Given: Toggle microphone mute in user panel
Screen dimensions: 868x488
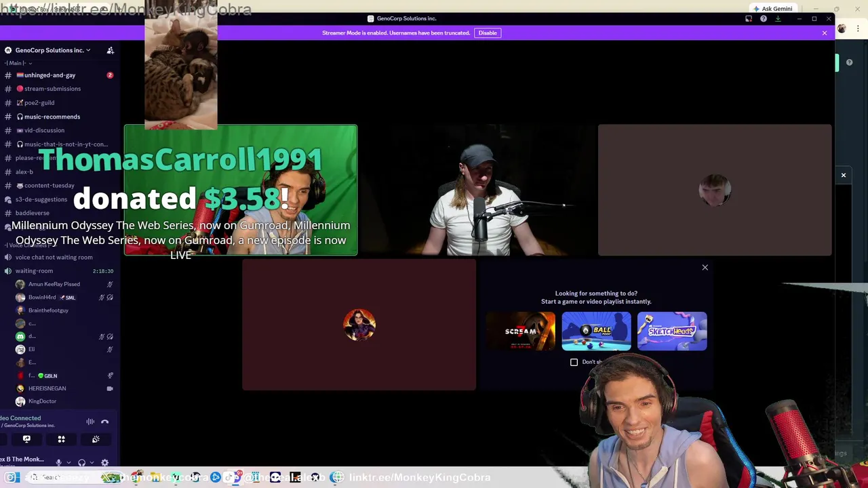Looking at the screenshot, I should click(59, 463).
